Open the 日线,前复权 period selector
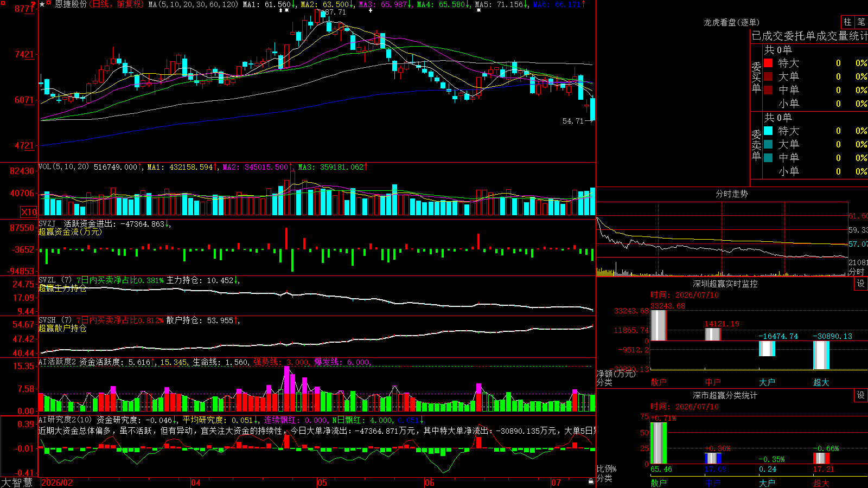 pos(117,4)
